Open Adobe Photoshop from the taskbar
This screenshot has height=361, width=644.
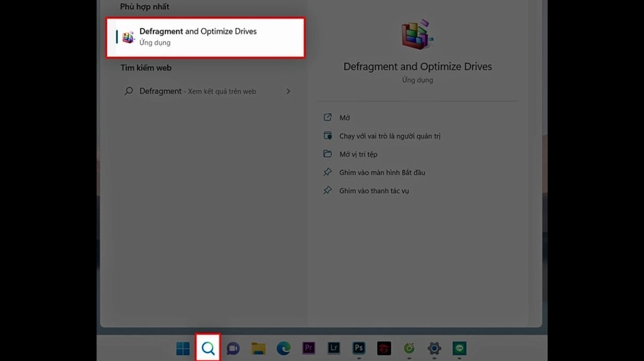click(x=359, y=348)
